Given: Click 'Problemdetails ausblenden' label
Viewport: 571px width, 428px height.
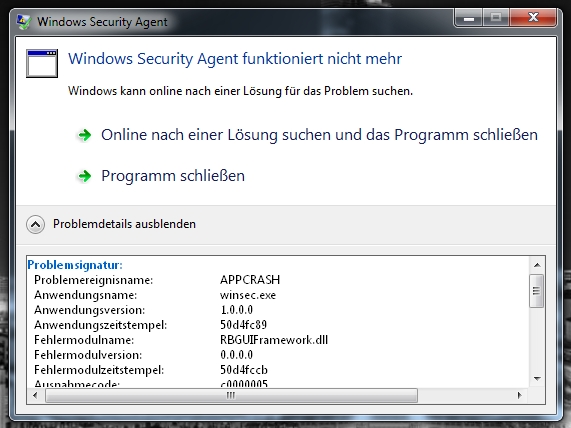Looking at the screenshot, I should click(124, 224).
